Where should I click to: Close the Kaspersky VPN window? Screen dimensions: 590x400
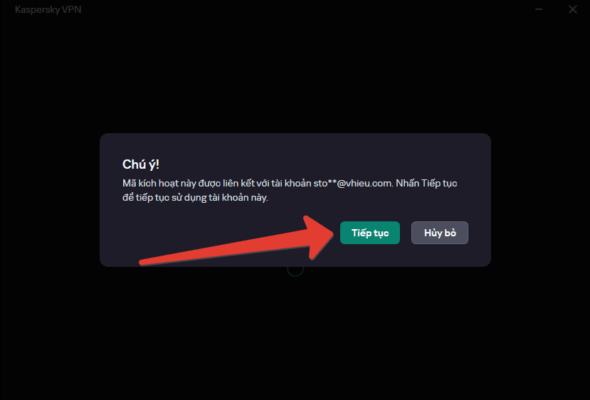(x=572, y=9)
